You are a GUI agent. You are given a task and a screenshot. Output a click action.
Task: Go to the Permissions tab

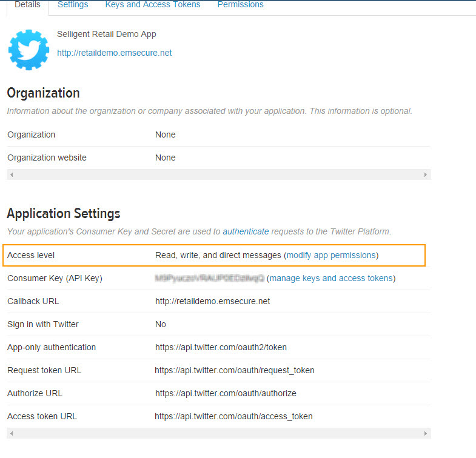tap(240, 5)
